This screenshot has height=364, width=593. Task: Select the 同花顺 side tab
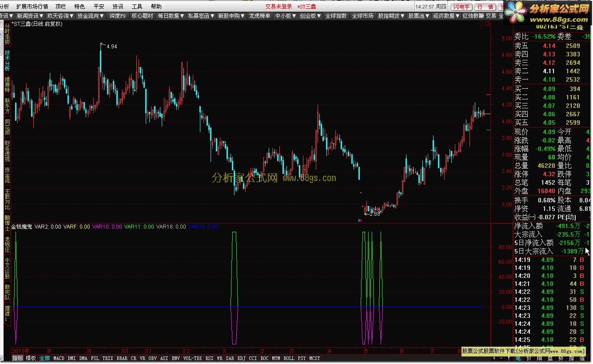[7, 127]
